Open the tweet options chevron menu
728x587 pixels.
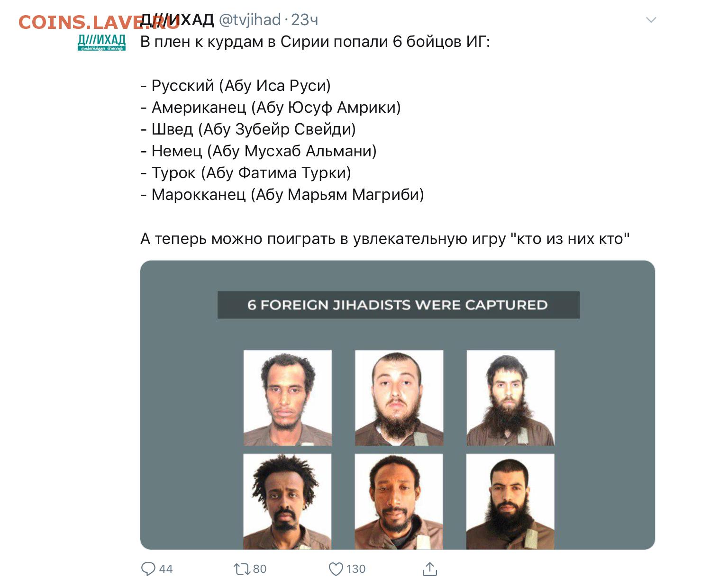(x=651, y=20)
